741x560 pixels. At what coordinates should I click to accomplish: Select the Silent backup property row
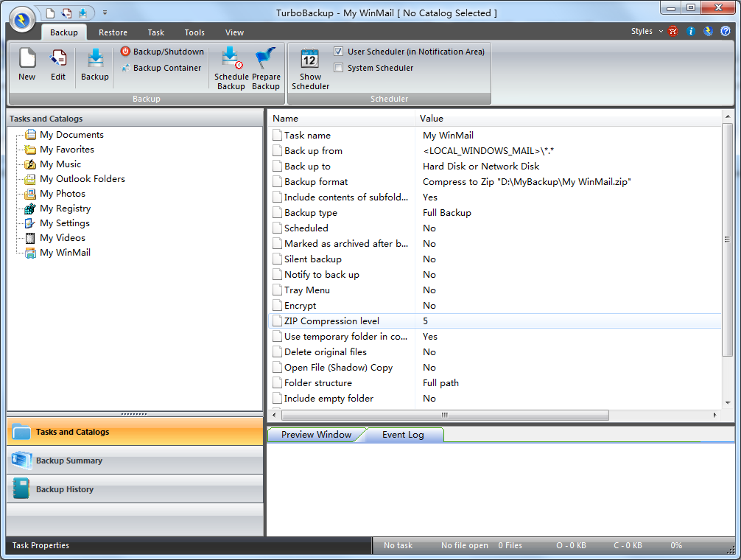pyautogui.click(x=495, y=259)
